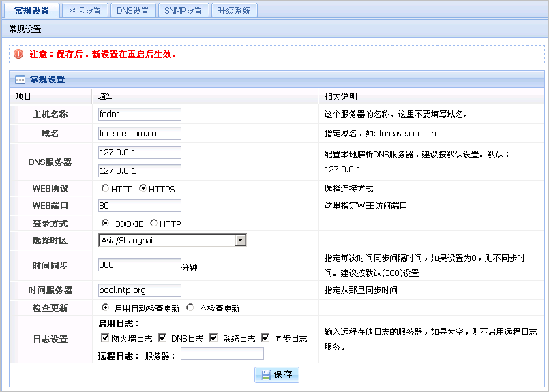
Task: Choose COOKIE login method
Action: click(105, 223)
